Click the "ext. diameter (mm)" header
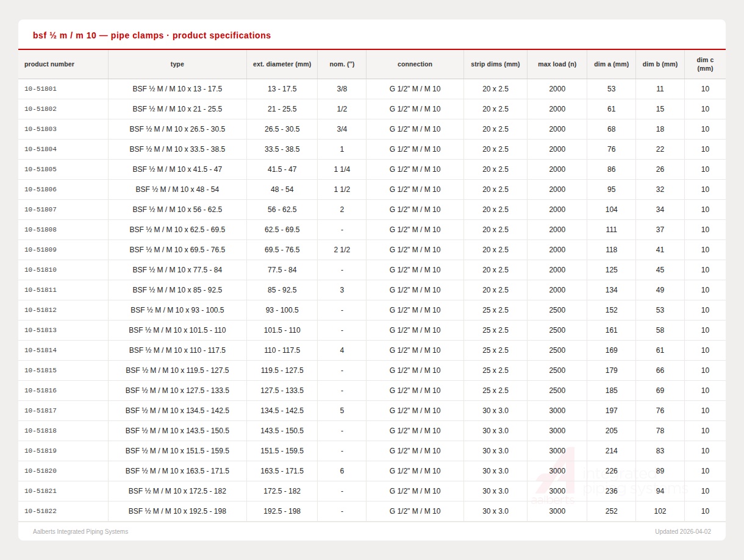 pyautogui.click(x=282, y=64)
